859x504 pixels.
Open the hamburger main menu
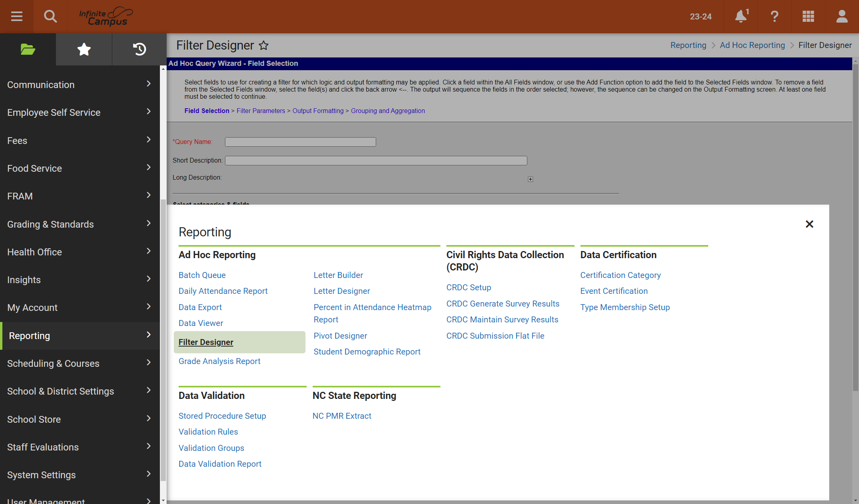pyautogui.click(x=17, y=16)
